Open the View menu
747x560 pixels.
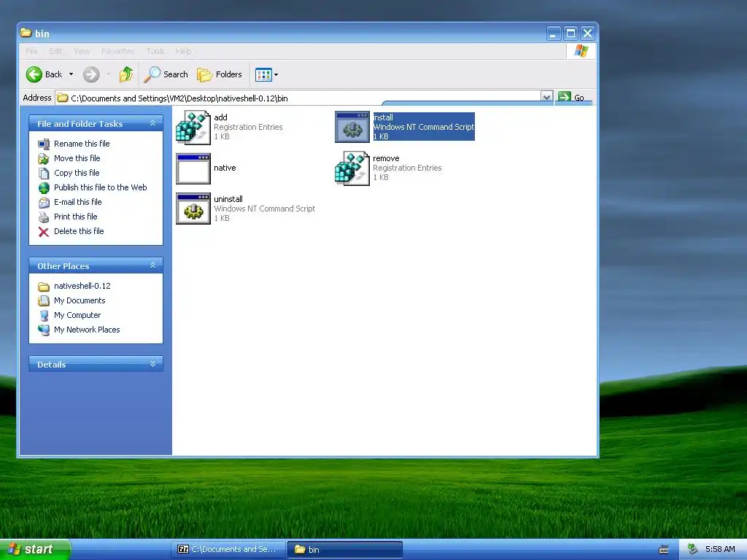[82, 51]
